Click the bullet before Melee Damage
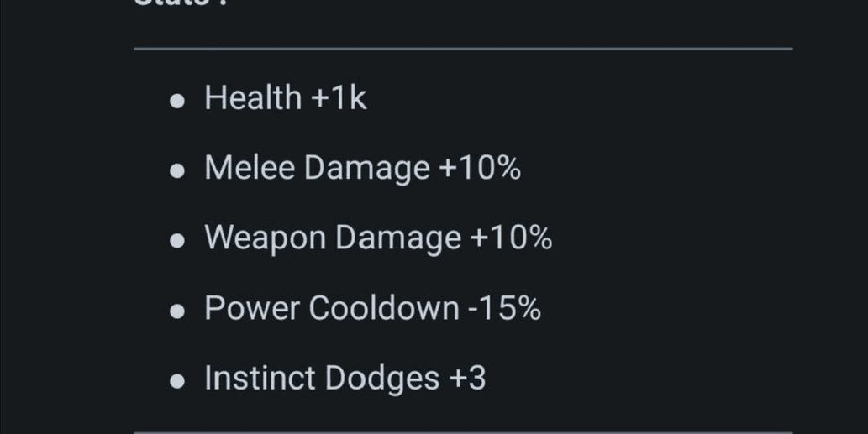The width and height of the screenshot is (868, 434). click(177, 171)
